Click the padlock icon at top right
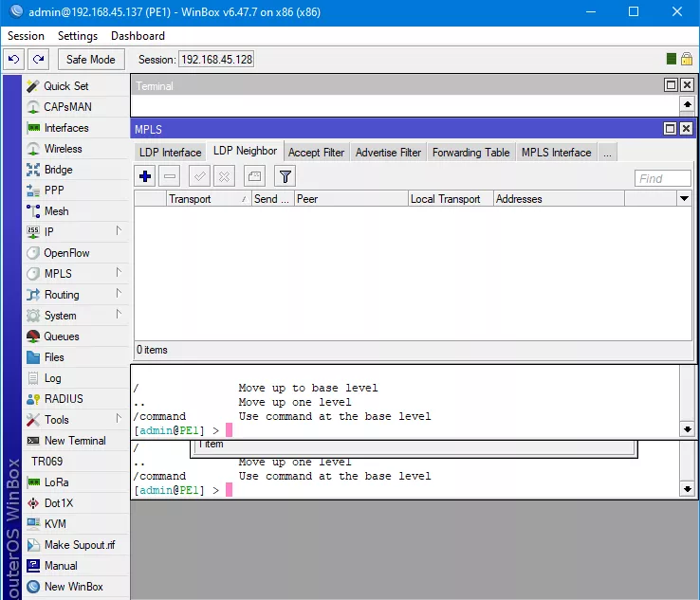Viewport: 700px width, 600px height. pos(687,59)
